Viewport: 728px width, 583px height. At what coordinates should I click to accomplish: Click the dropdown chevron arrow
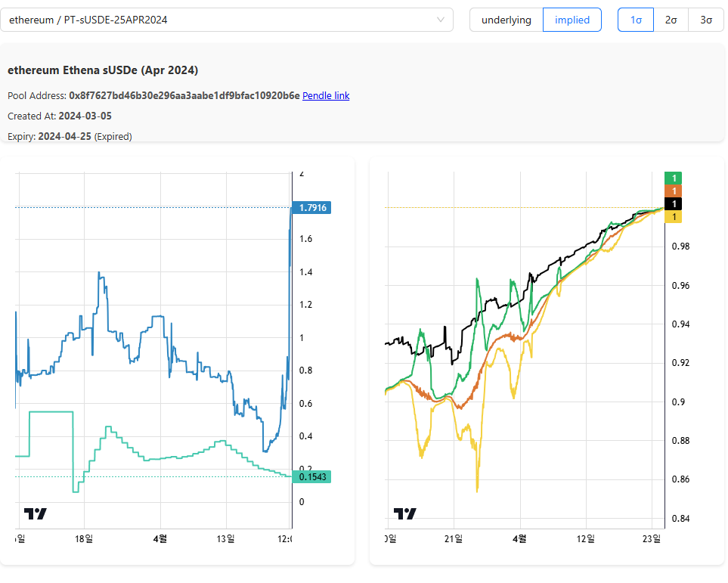(441, 20)
